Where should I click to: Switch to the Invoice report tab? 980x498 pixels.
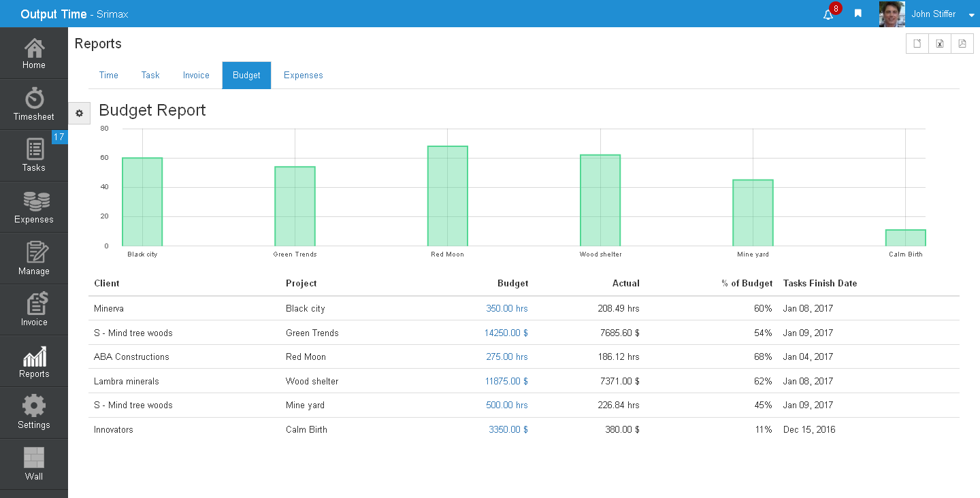[196, 76]
